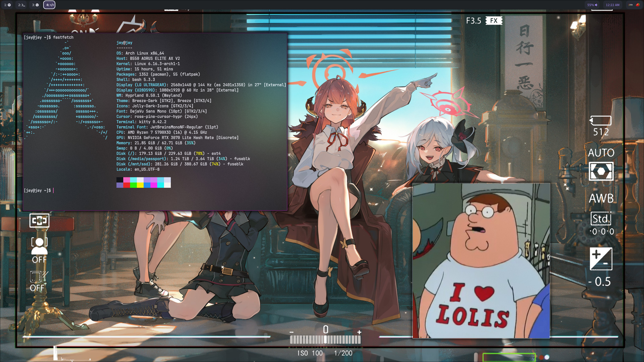Image resolution: width=644 pixels, height=362 pixels.
Task: Click the Arch ASCII logo in terminal
Action: pyautogui.click(x=66, y=90)
